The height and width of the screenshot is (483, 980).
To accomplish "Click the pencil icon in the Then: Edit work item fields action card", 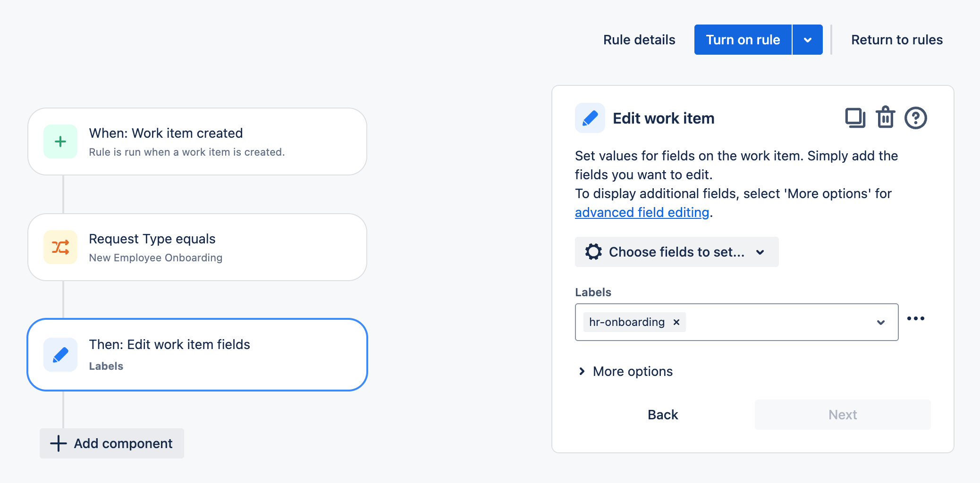I will pyautogui.click(x=60, y=355).
